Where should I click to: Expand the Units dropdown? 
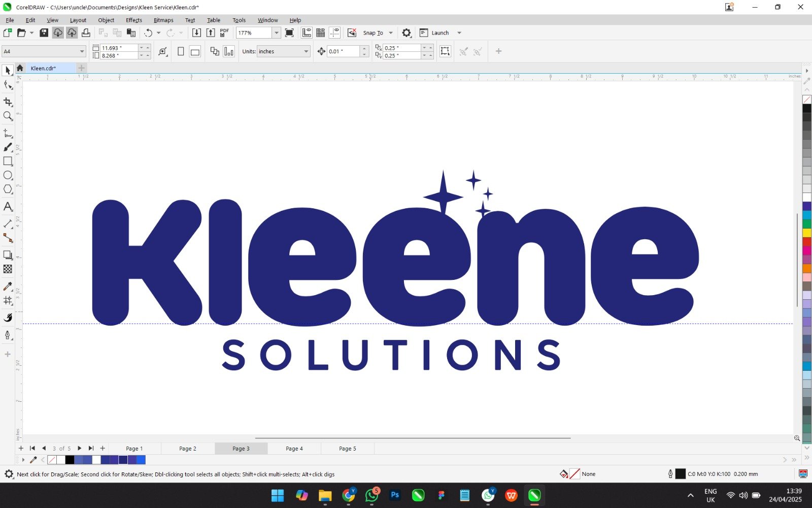[x=306, y=51]
